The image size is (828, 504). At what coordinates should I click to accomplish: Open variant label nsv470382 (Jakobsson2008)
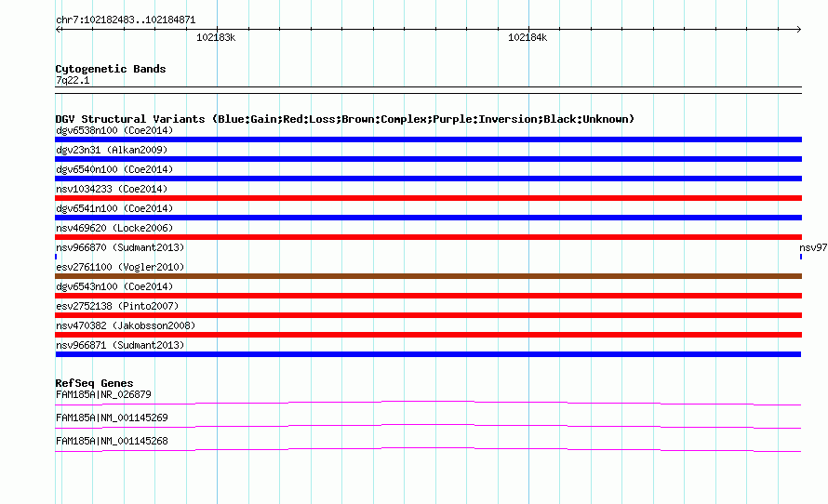126,325
